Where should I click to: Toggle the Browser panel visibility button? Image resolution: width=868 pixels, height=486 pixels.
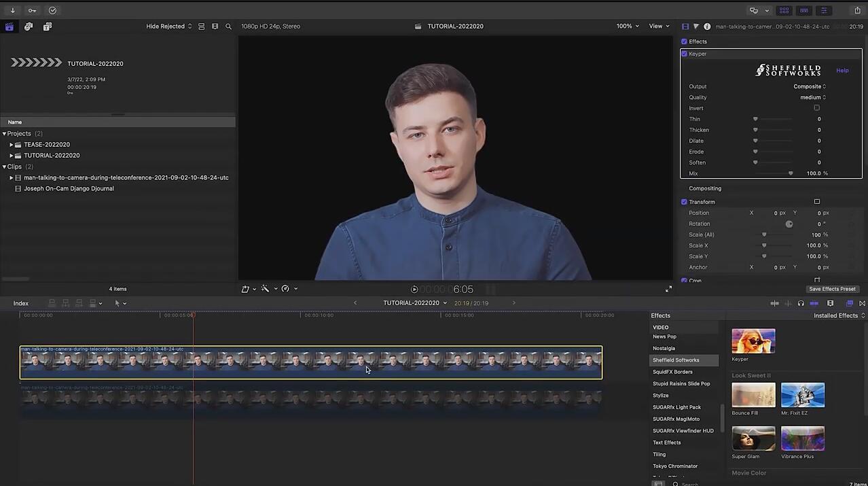tap(784, 10)
